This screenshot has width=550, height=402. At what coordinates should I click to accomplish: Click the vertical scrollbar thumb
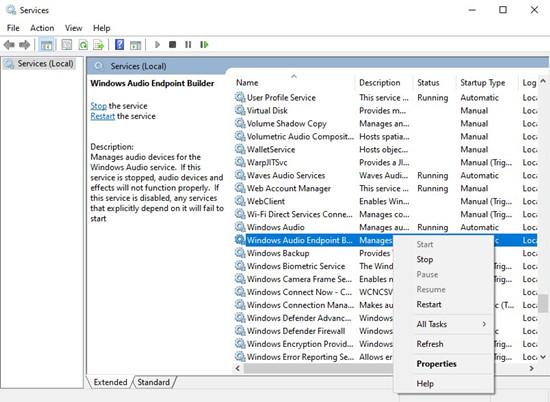pyautogui.click(x=543, y=303)
